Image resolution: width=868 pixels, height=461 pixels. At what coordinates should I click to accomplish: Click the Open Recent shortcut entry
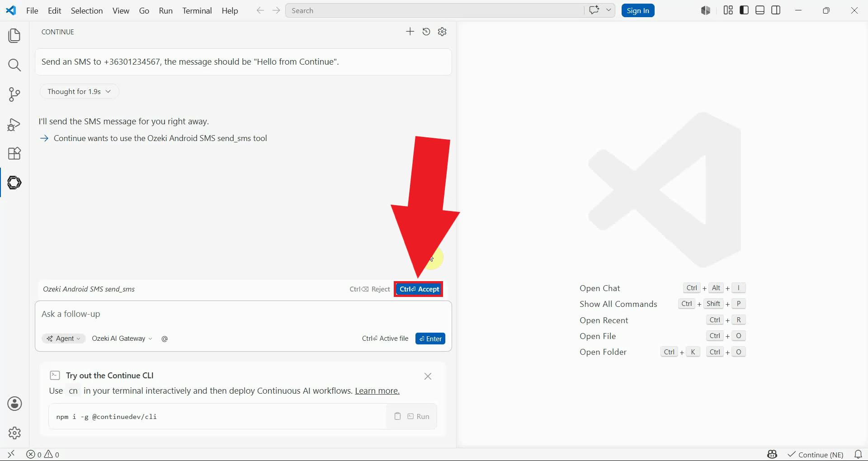click(x=662, y=320)
